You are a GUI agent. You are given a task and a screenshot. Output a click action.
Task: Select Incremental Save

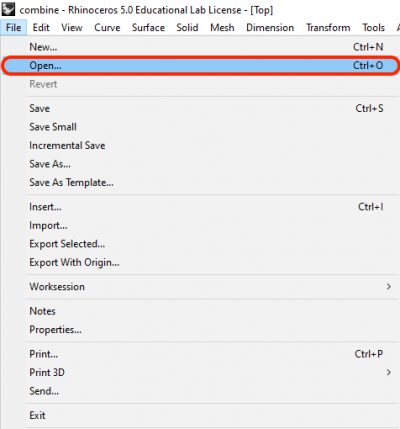pyautogui.click(x=200, y=145)
